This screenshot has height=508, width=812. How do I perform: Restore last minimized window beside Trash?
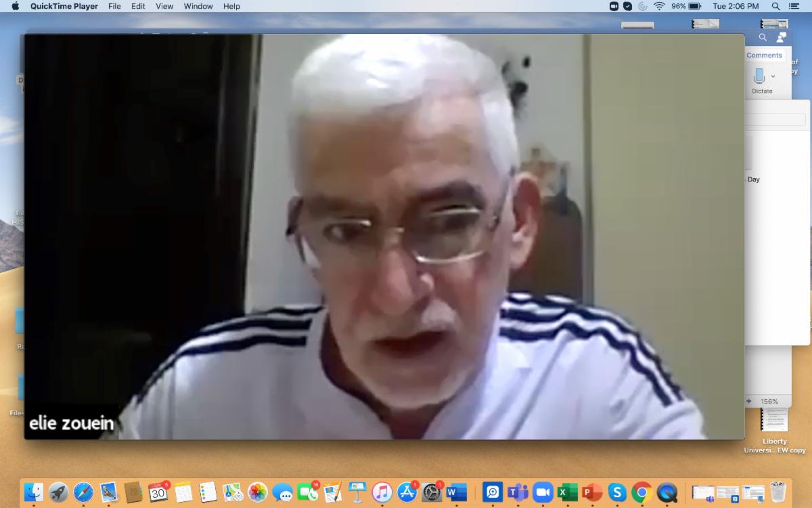(753, 493)
